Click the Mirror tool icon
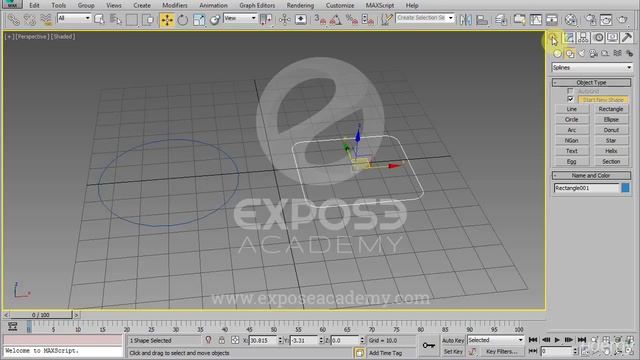Image resolution: width=640 pixels, height=360 pixels. [x=466, y=20]
